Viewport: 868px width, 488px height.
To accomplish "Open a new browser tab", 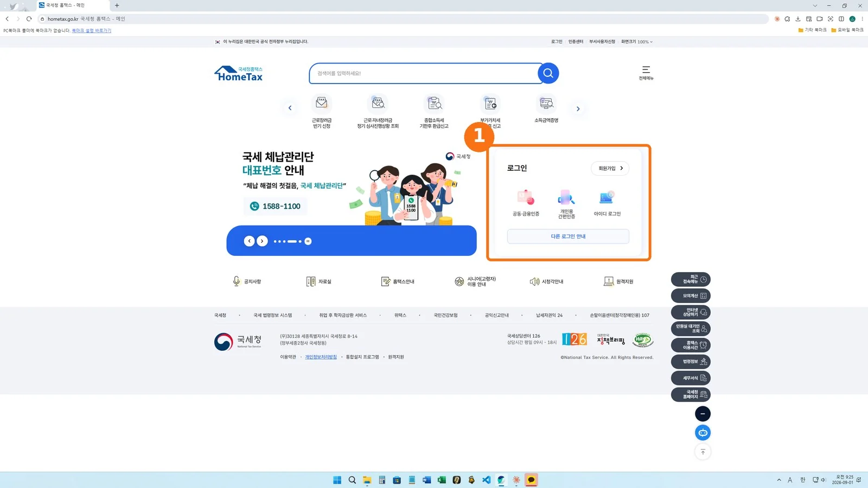I will (117, 5).
